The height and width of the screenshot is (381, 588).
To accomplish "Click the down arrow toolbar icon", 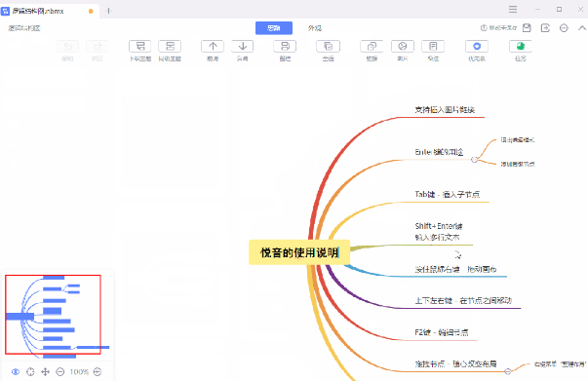I will click(x=243, y=47).
